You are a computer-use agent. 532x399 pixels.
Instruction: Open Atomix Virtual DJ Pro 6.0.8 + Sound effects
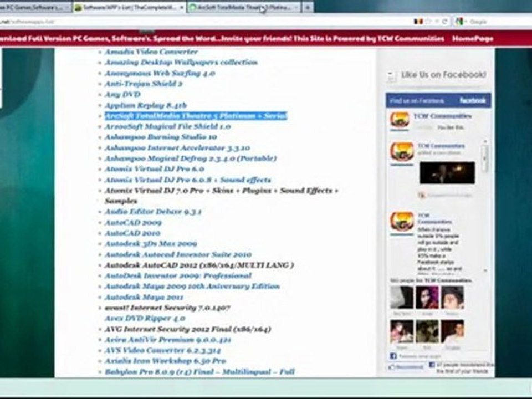click(188, 180)
